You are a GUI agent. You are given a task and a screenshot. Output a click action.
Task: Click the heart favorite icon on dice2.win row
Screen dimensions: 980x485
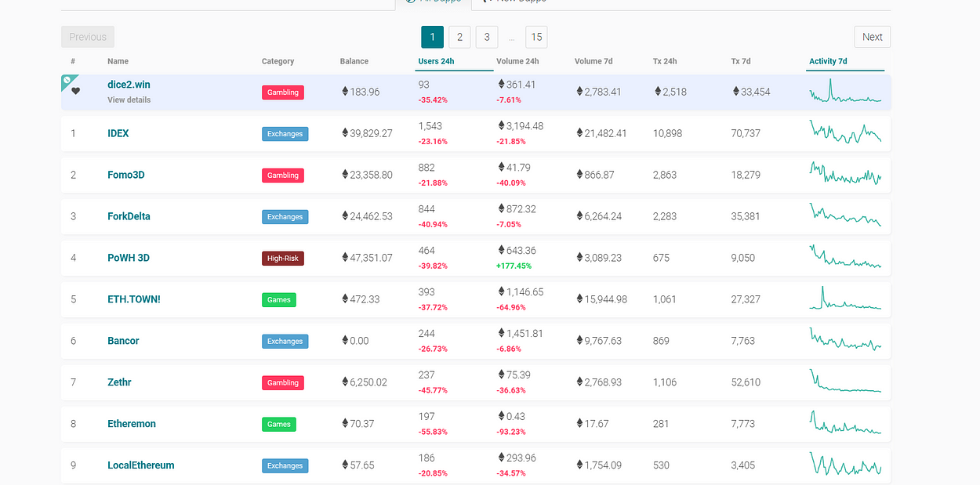point(76,91)
